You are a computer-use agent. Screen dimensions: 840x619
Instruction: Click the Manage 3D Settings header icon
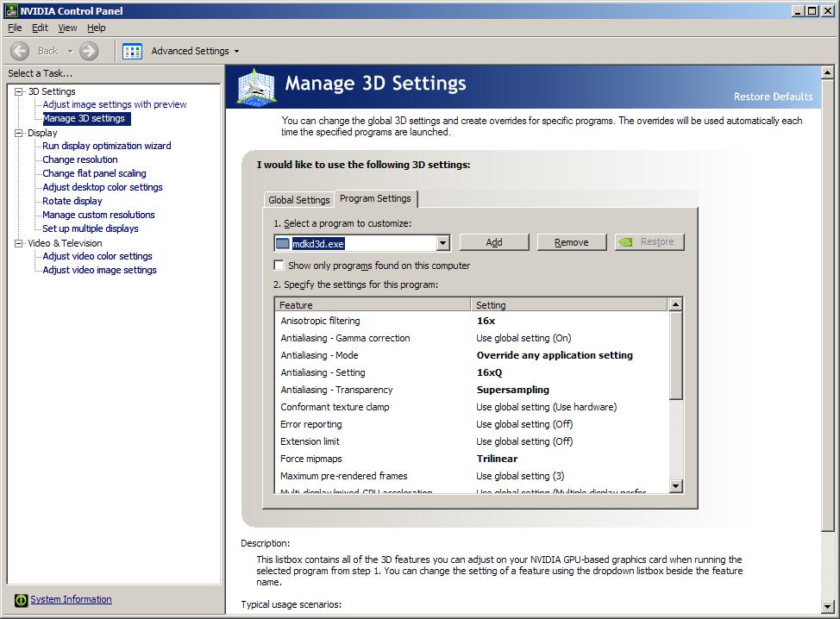point(257,86)
